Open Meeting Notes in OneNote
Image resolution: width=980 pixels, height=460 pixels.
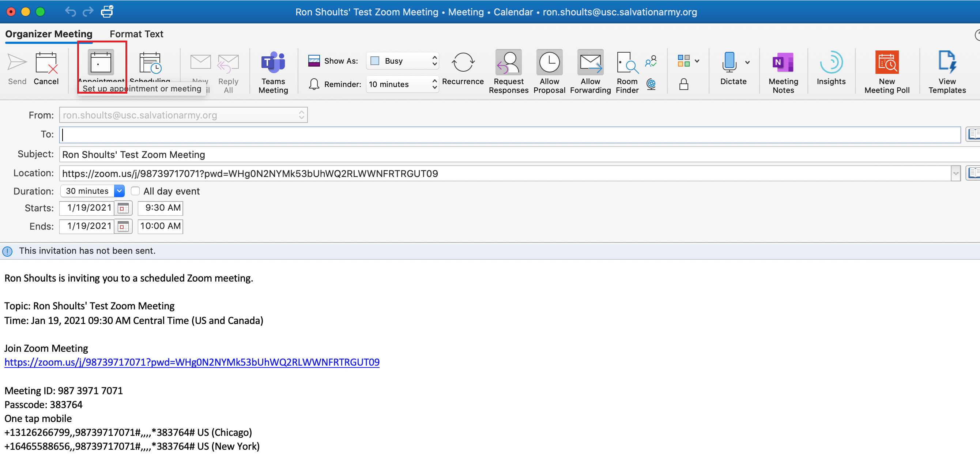click(783, 63)
